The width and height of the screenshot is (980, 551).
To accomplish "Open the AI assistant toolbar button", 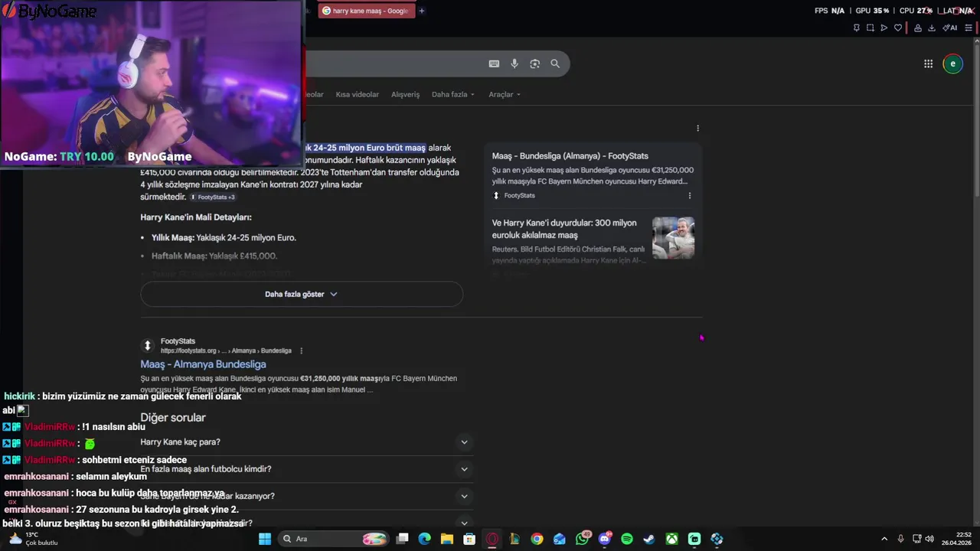I will [x=950, y=28].
